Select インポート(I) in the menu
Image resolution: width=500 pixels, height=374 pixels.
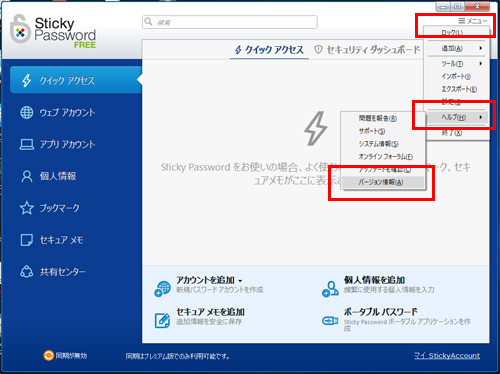tap(458, 76)
